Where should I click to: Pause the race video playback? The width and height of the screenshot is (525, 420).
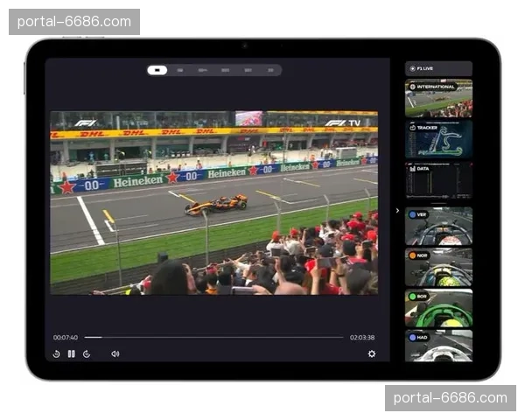tap(72, 353)
